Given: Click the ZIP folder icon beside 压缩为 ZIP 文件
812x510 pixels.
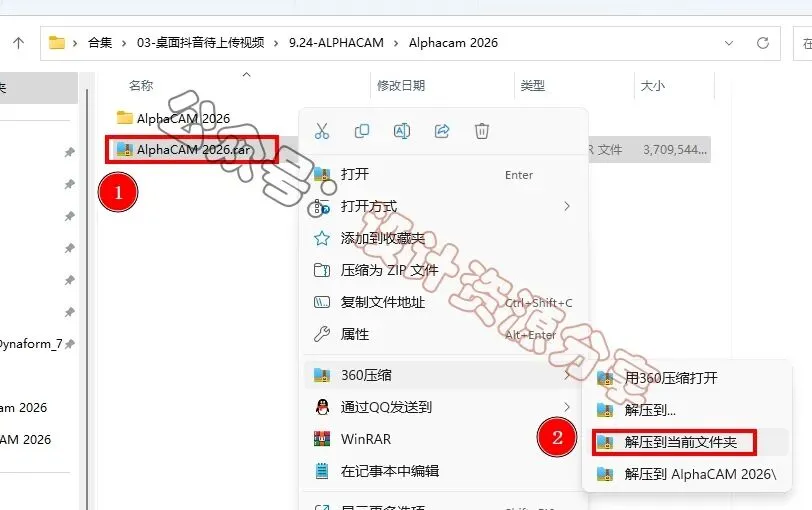Looking at the screenshot, I should tap(322, 270).
